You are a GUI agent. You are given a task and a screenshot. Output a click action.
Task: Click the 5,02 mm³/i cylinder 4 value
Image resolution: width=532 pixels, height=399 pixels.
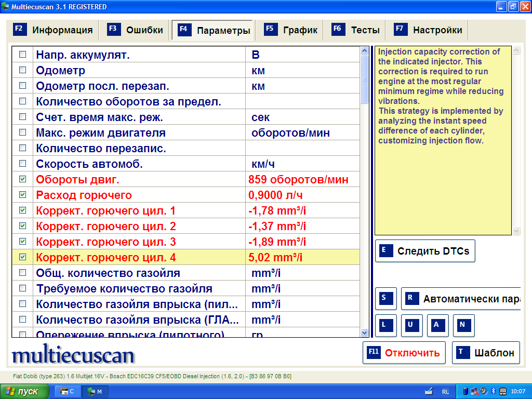pos(275,258)
